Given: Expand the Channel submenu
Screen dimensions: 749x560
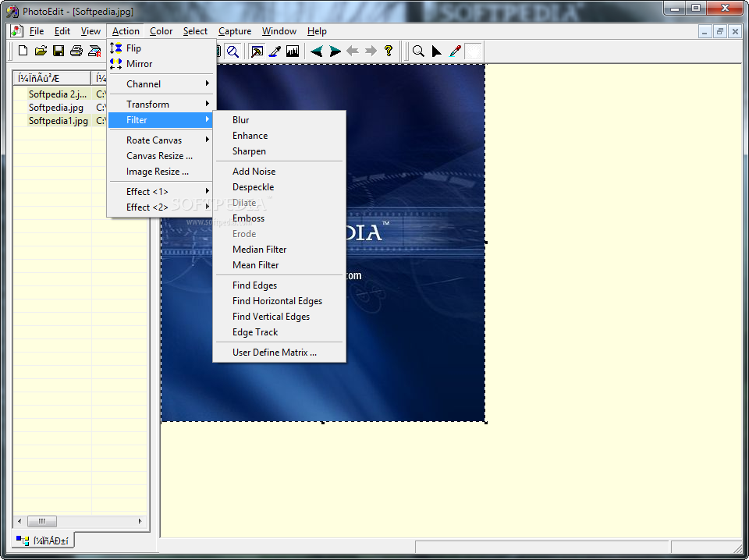Looking at the screenshot, I should pos(162,84).
